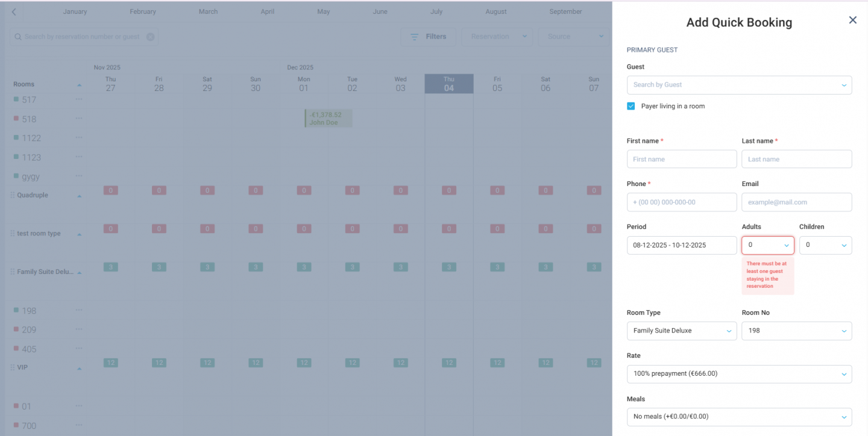Open the options menu beside room 209

tap(78, 329)
